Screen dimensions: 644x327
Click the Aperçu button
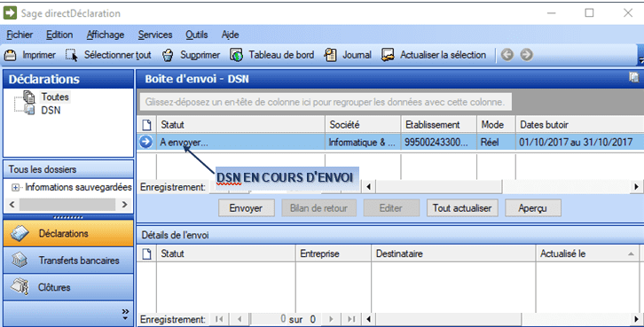click(532, 208)
